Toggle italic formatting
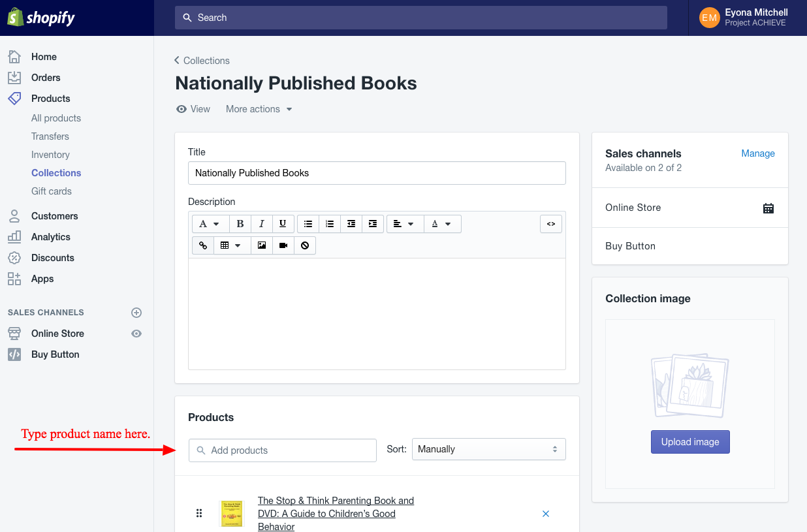Viewport: 807px width, 532px height. coord(262,224)
